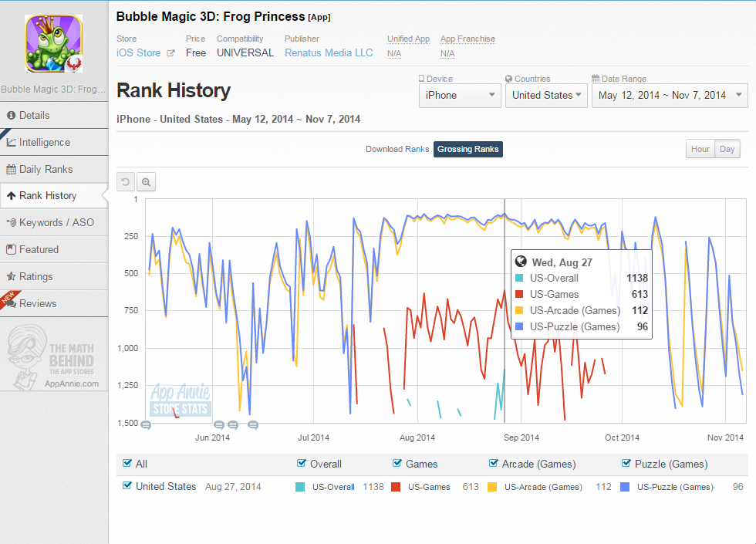The width and height of the screenshot is (756, 544).
Task: Open the date range picker dropdown
Action: [670, 96]
